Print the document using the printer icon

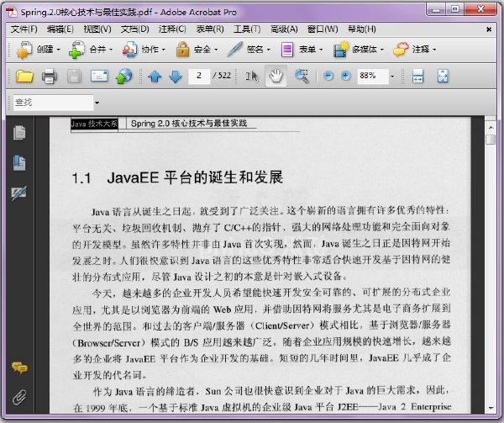[x=50, y=77]
